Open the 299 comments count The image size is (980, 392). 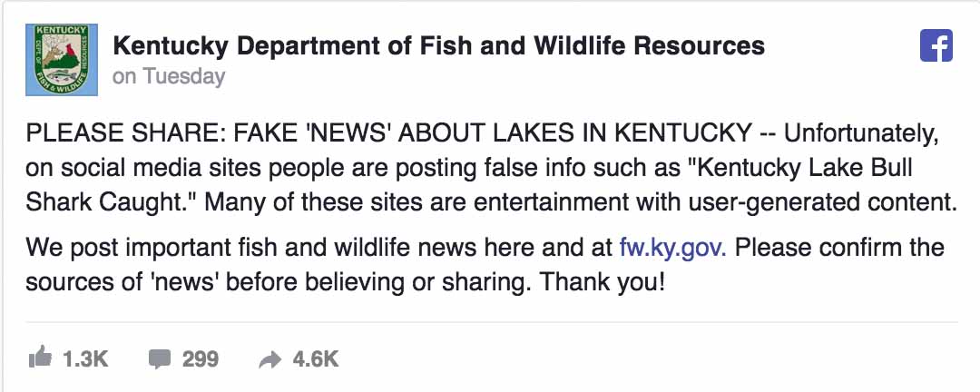(x=200, y=359)
